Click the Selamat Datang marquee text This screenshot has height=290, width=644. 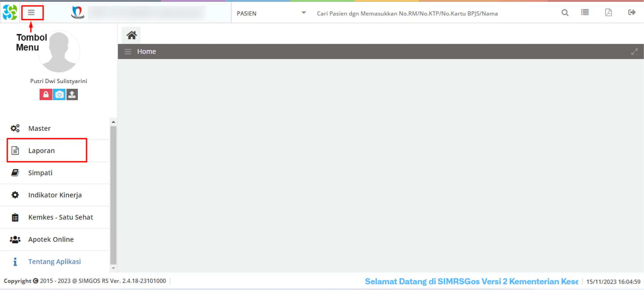471,281
